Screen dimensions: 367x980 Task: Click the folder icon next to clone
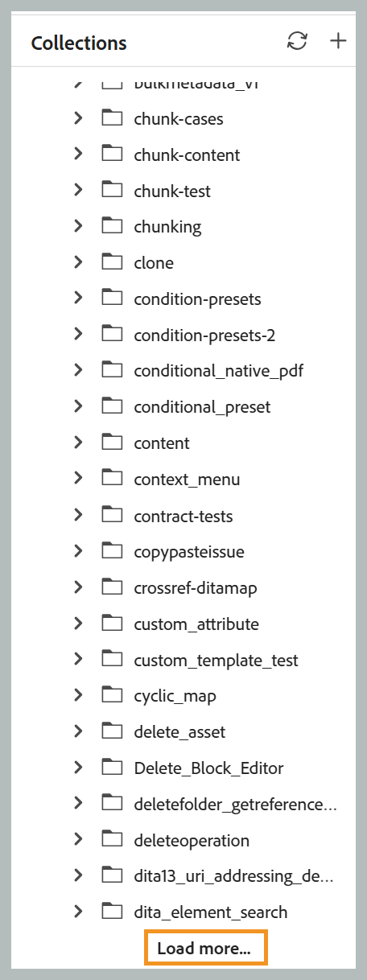[112, 262]
